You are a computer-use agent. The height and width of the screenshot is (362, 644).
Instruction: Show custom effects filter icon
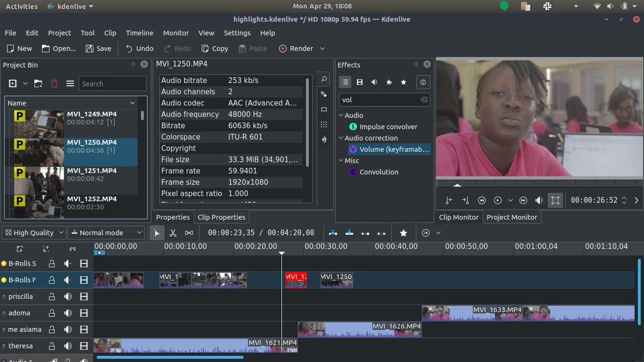389,82
